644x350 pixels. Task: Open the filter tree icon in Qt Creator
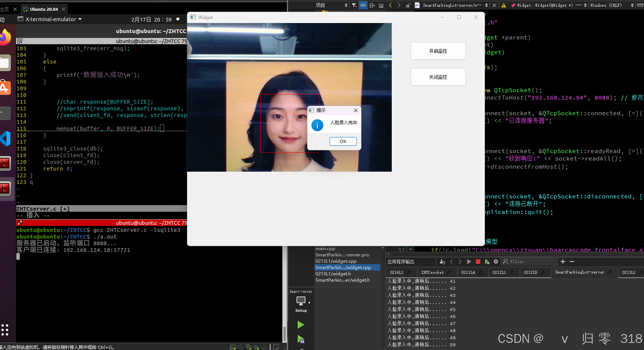[x=354, y=5]
